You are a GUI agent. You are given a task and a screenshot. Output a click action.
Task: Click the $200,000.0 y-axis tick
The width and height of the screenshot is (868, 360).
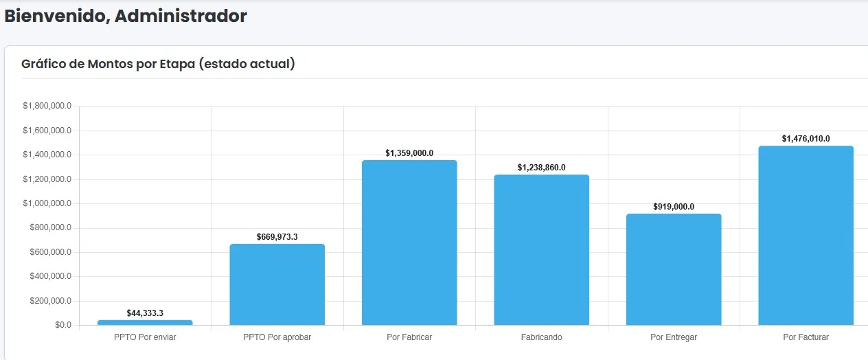tap(50, 301)
